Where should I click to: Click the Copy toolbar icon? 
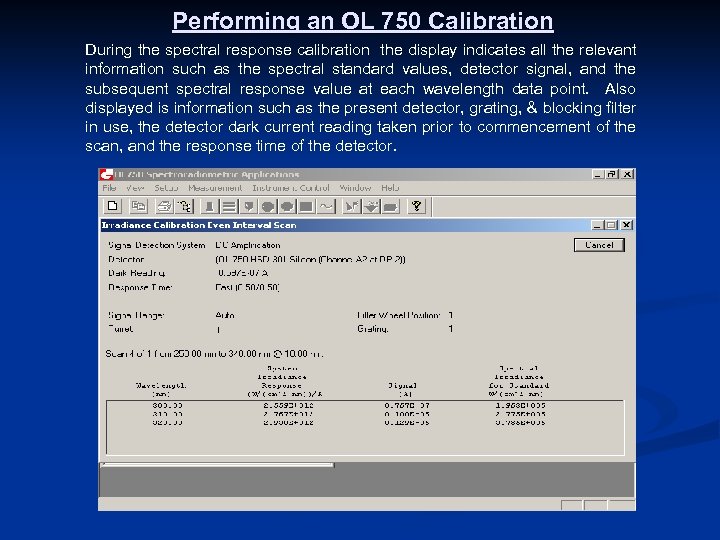click(x=138, y=207)
